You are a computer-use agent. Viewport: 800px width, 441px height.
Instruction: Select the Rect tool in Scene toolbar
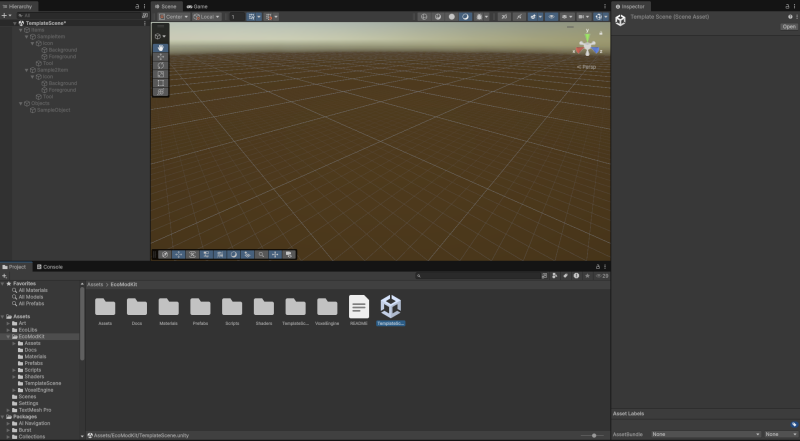(161, 83)
